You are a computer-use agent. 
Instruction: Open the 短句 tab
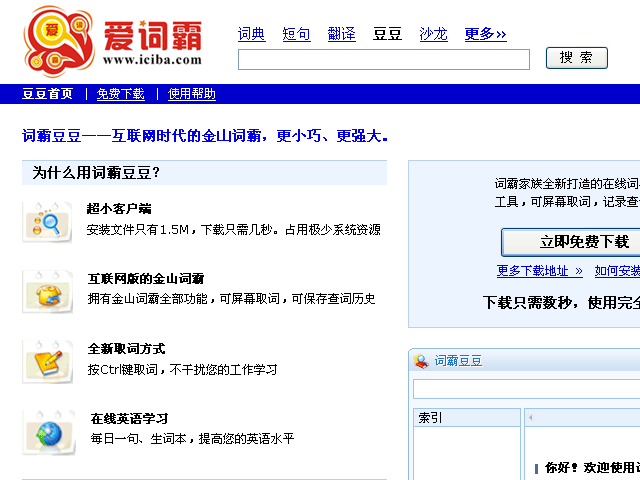(x=296, y=34)
